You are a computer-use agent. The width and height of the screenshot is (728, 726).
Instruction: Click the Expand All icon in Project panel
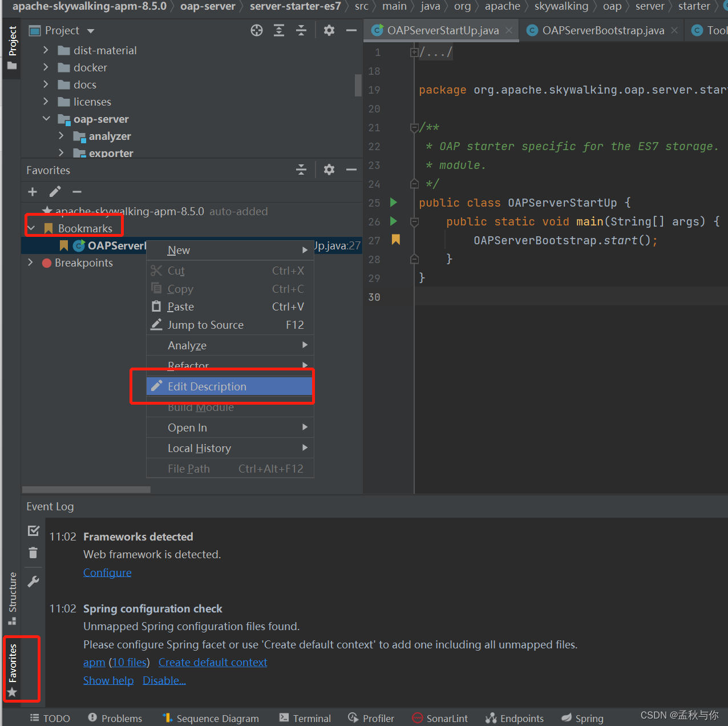tap(279, 31)
